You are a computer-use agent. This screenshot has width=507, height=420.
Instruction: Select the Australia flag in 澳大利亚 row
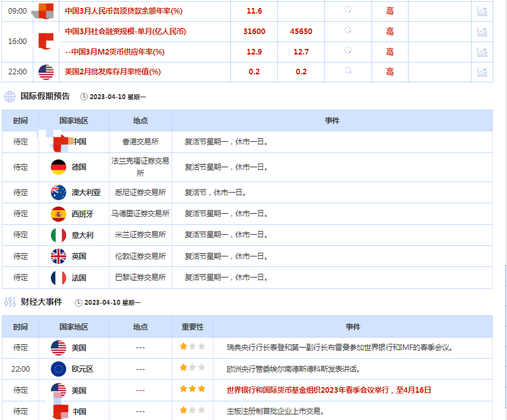(x=58, y=193)
